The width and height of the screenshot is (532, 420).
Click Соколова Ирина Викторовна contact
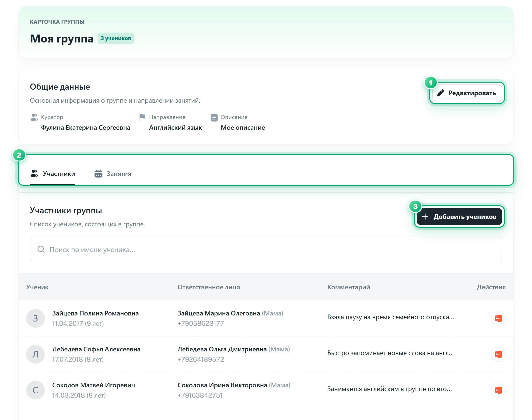coord(222,385)
